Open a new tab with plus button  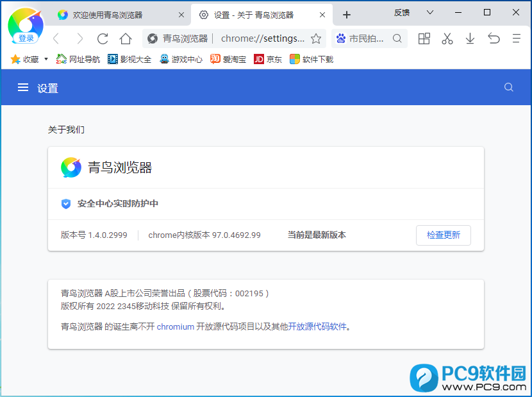tap(347, 15)
